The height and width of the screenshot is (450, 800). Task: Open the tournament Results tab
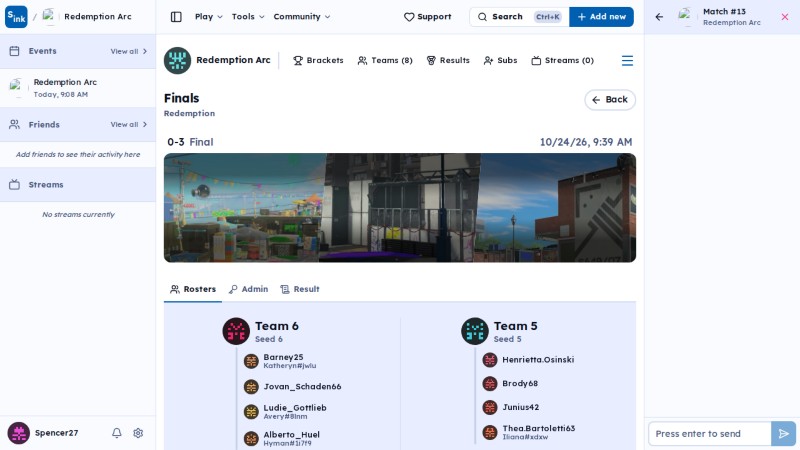coord(447,60)
